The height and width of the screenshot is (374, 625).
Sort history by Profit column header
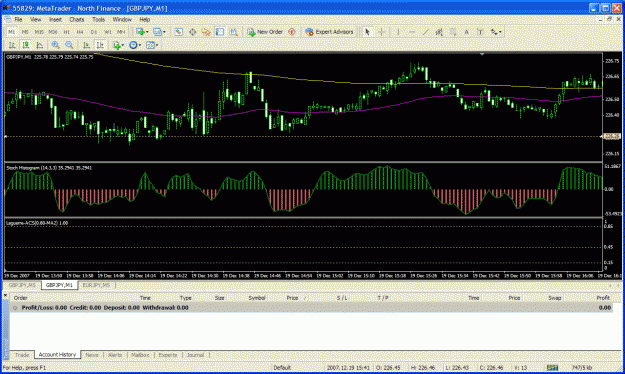603,298
